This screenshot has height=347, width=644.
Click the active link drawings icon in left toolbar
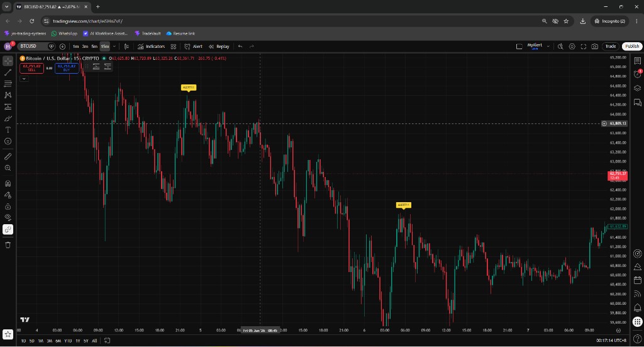(8, 229)
